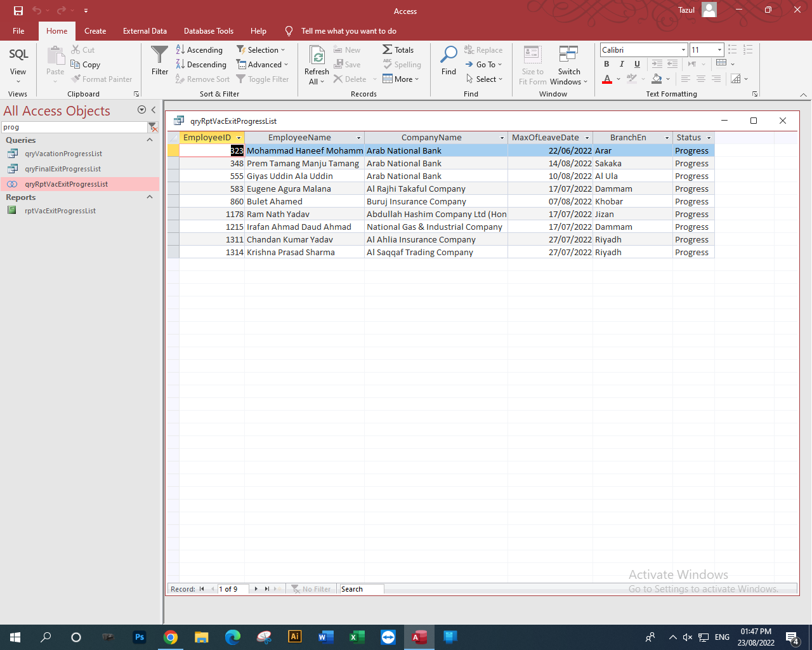
Task: Click Windows Start button
Action: click(x=15, y=637)
